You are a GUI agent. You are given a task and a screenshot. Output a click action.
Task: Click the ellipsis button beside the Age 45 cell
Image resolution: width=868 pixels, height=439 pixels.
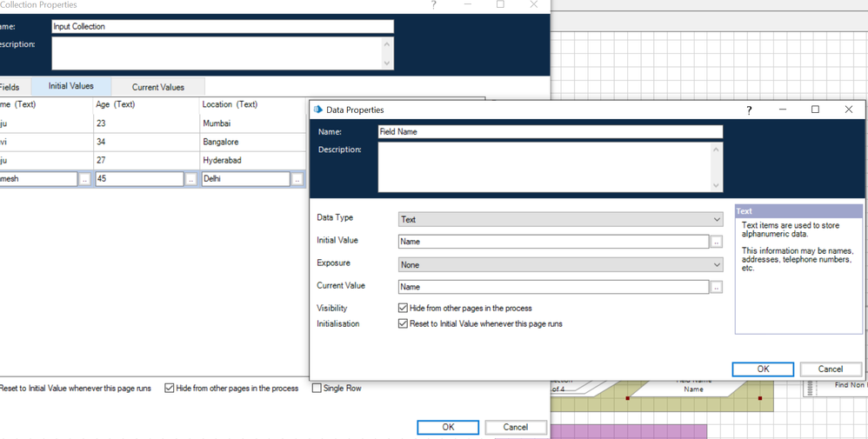click(190, 179)
